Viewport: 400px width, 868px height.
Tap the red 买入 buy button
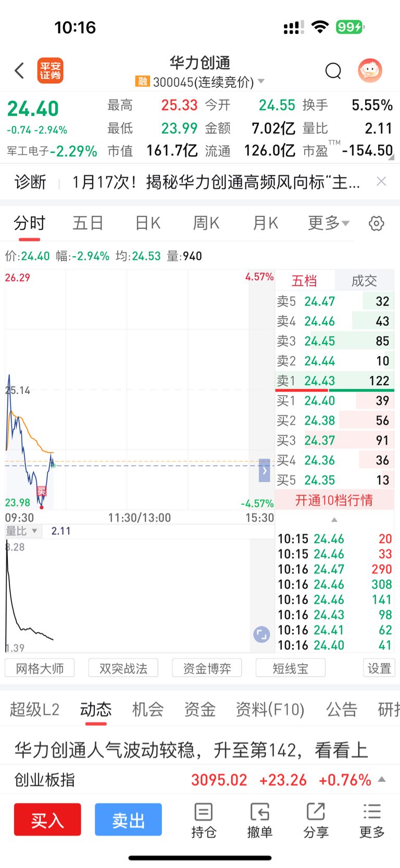point(47,820)
